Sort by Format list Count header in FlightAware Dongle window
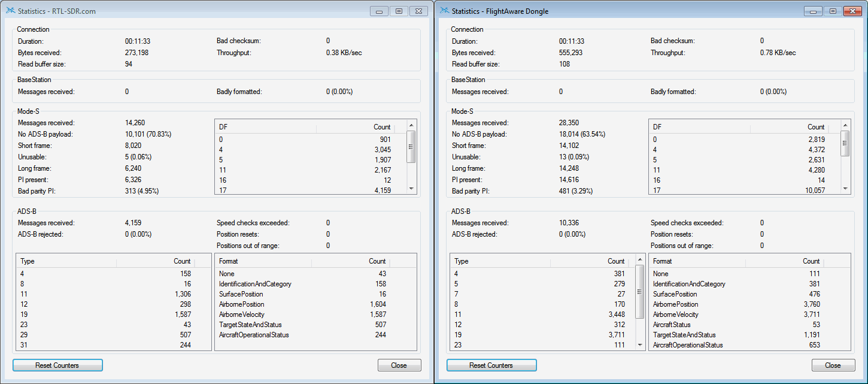 pos(784,261)
